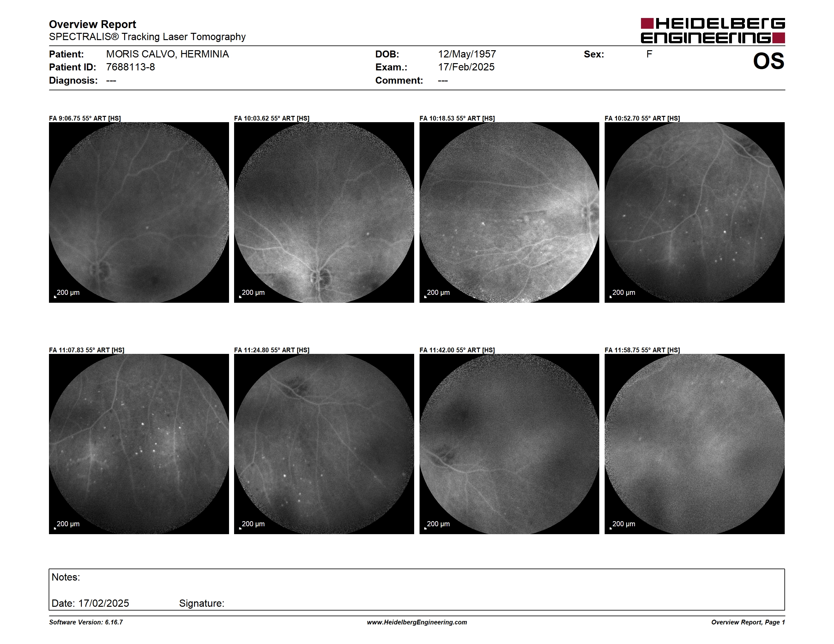
Task: Click the FA 11:42.00 55° ART caption
Action: 457,350
